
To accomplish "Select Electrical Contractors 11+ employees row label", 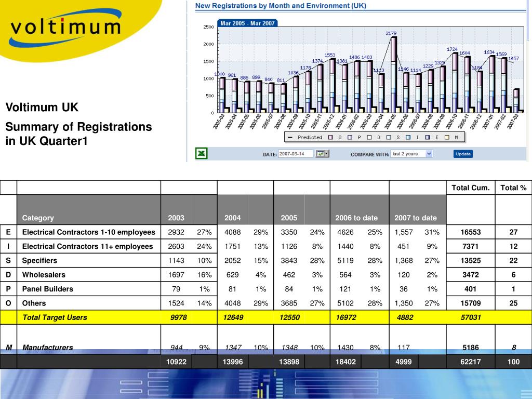I will [87, 246].
